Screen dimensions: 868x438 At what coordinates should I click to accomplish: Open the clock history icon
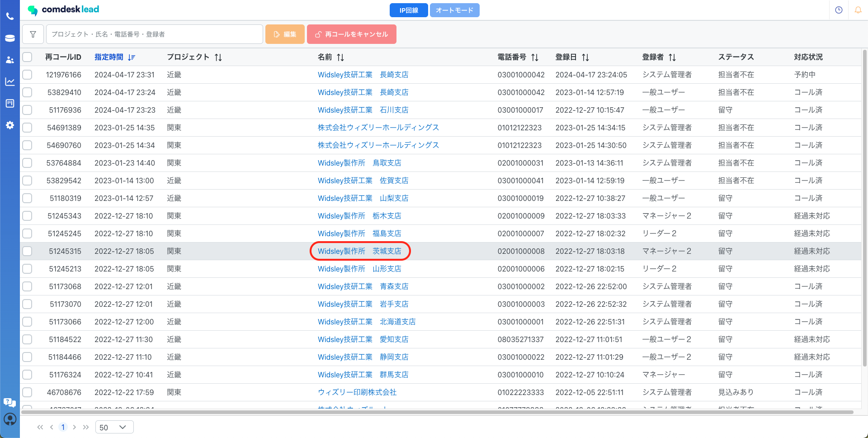pyautogui.click(x=839, y=10)
